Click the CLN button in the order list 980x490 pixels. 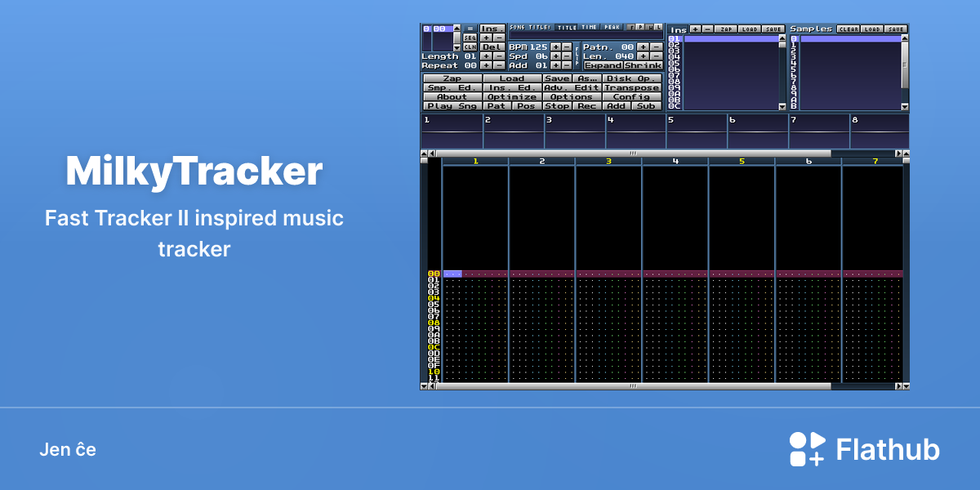(x=470, y=47)
